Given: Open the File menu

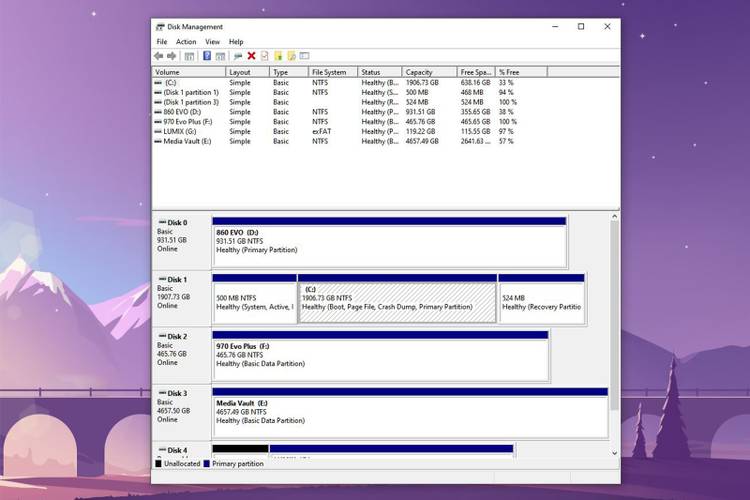Looking at the screenshot, I should tap(162, 42).
